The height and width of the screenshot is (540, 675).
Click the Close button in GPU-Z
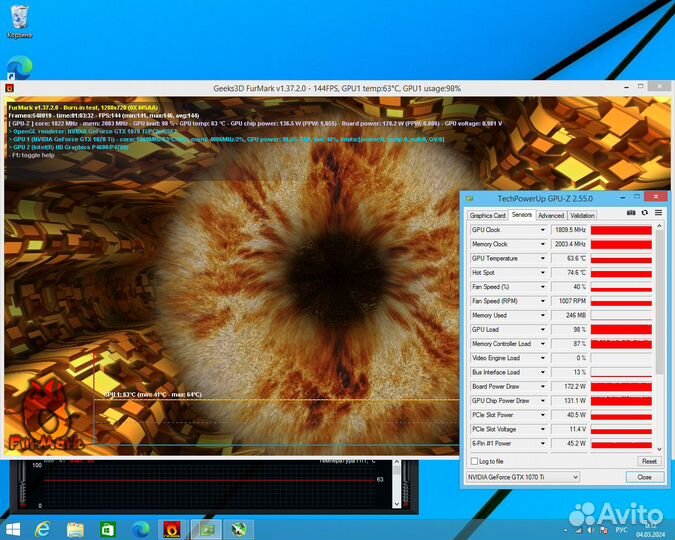pos(644,477)
